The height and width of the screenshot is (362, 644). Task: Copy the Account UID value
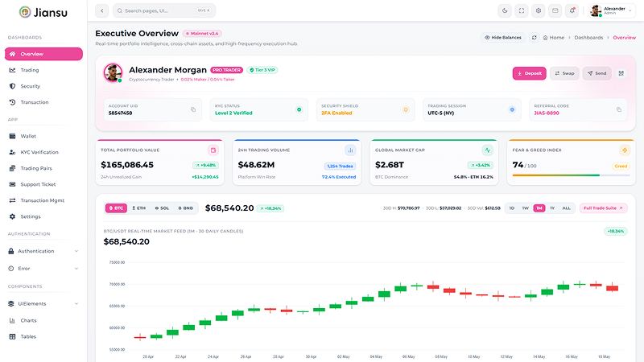click(193, 109)
